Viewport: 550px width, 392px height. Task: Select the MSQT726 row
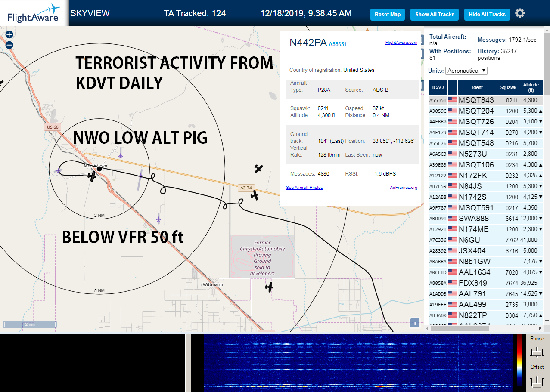(x=486, y=122)
